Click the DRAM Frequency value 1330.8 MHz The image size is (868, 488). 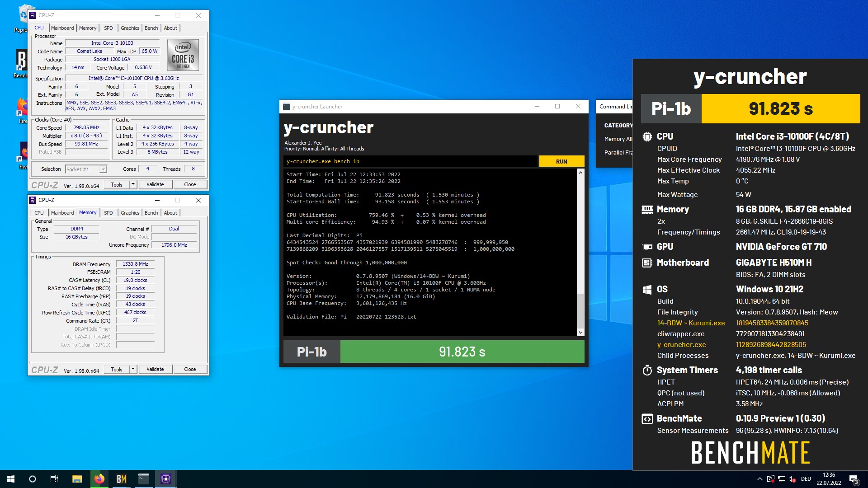click(135, 264)
